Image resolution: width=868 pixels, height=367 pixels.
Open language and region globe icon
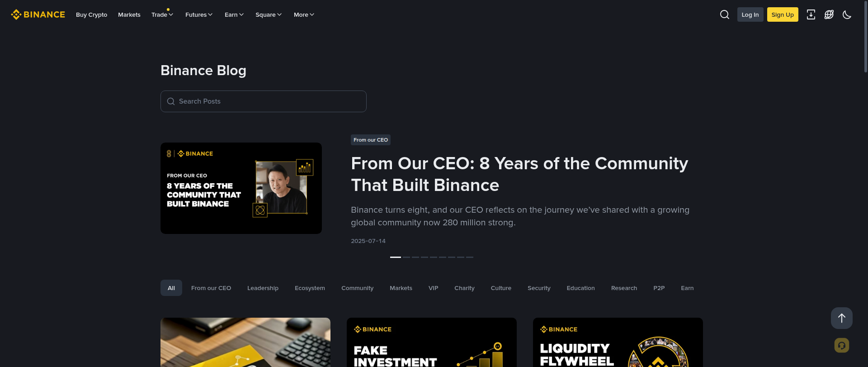click(x=829, y=14)
